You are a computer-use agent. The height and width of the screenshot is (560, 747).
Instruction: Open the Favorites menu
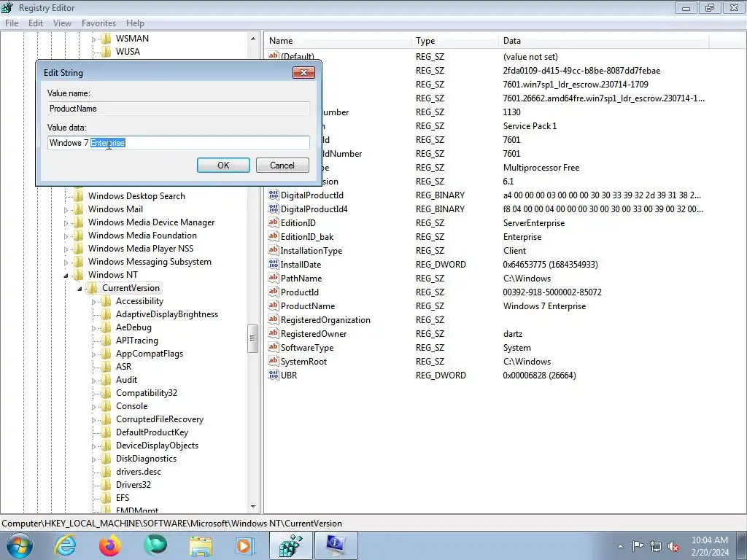[98, 23]
